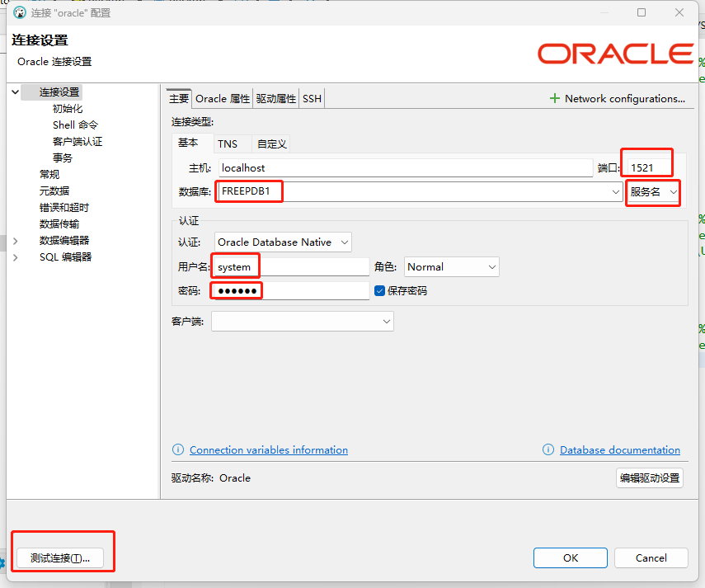Click the 密码 password field

point(291,291)
